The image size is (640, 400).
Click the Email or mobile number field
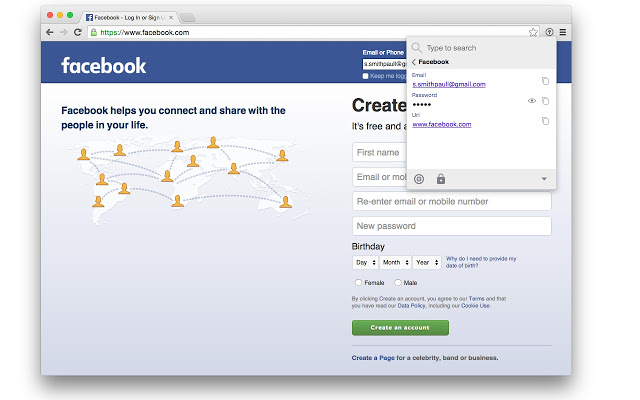(x=380, y=177)
